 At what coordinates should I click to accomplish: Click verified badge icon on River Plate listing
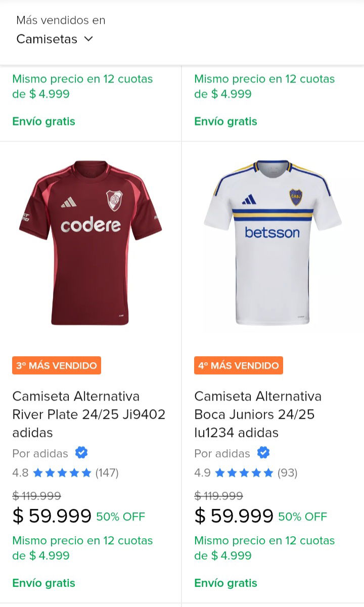click(81, 453)
